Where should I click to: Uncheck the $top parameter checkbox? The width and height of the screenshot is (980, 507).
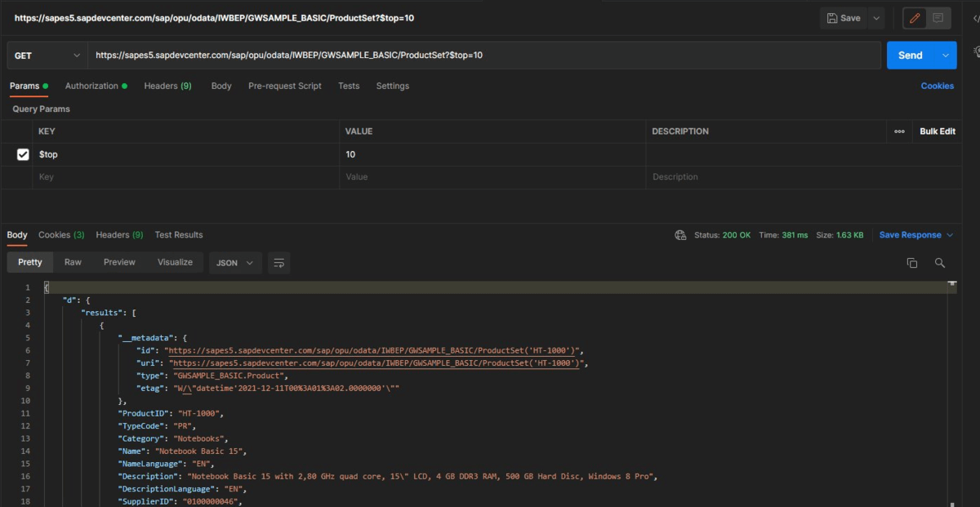click(x=23, y=154)
